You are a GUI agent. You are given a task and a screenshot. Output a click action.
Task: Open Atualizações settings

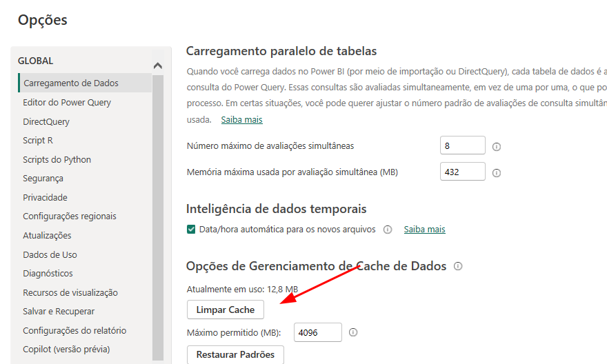coord(47,236)
